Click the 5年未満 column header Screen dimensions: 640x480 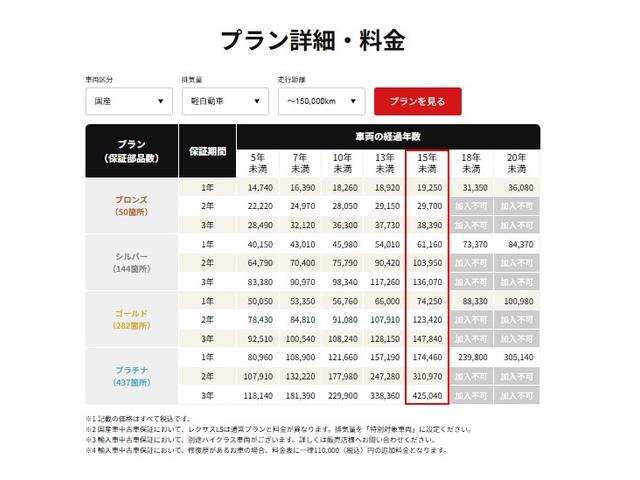tap(259, 164)
